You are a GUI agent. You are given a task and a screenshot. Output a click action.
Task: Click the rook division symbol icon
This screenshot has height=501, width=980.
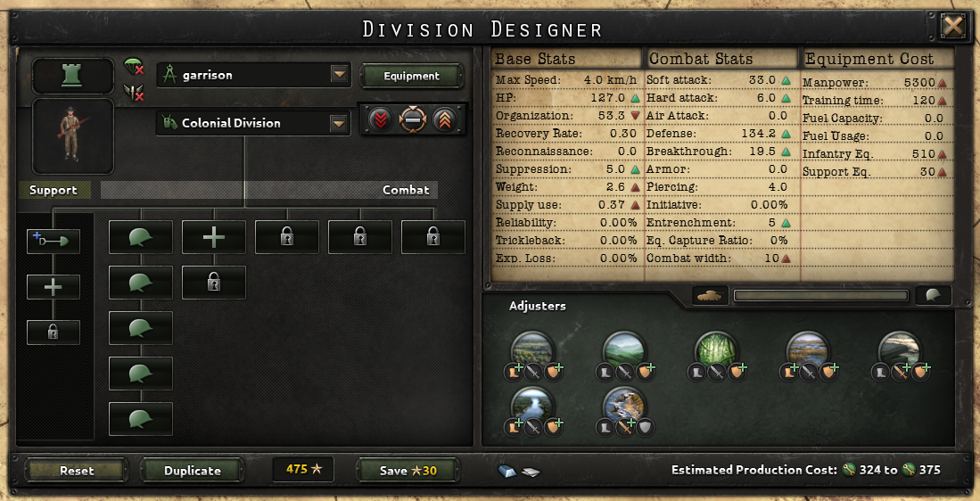[73, 76]
